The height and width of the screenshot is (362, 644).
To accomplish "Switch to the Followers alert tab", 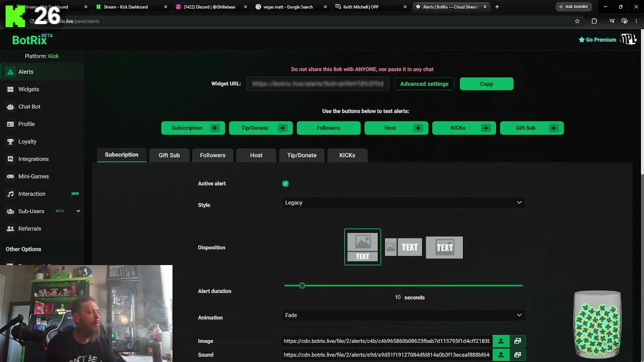I will point(213,155).
